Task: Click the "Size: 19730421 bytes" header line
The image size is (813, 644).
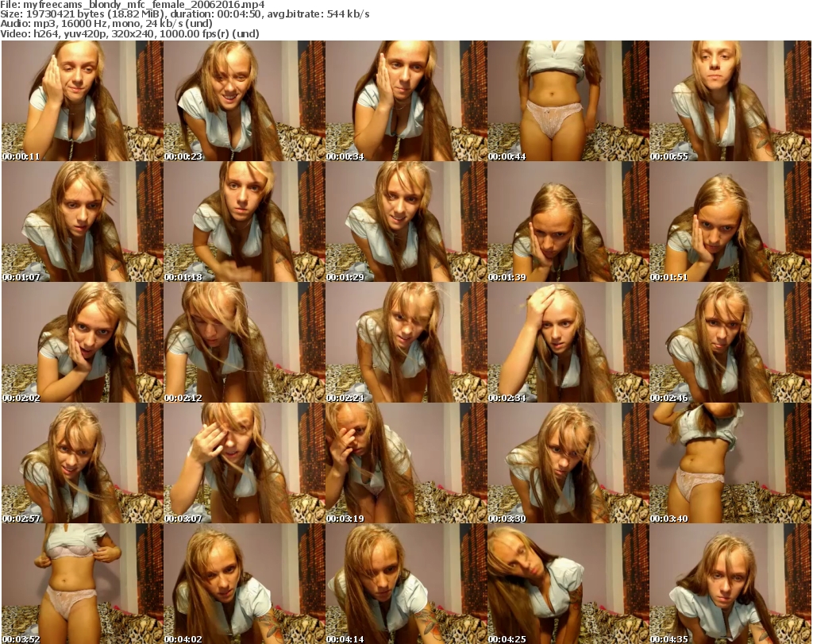Action: pyautogui.click(x=184, y=14)
